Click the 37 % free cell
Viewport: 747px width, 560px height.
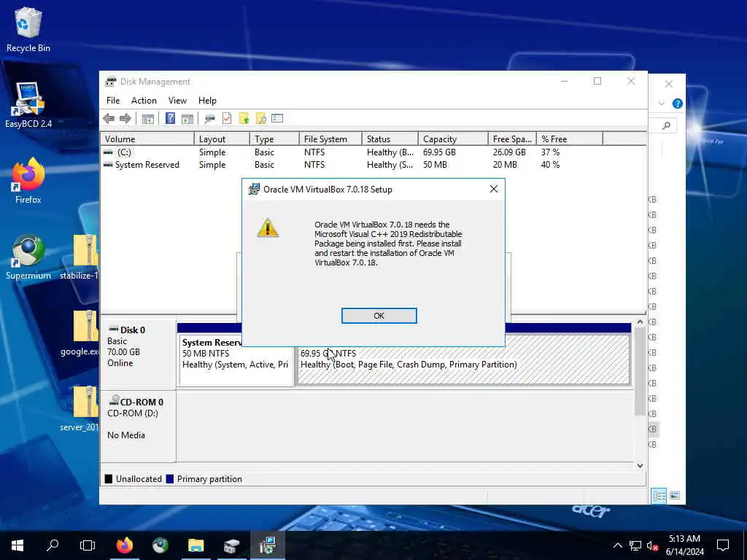[550, 152]
